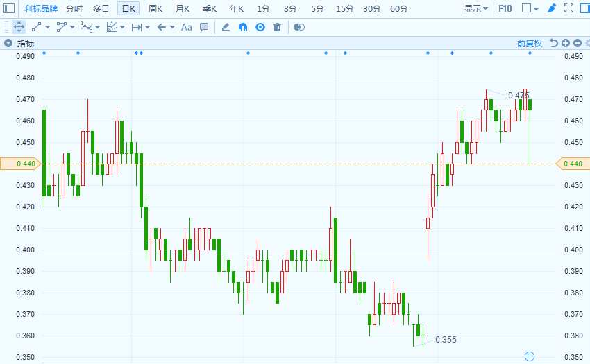This screenshot has width=590, height=364.
Task: Choose the 60分 interval
Action: [399, 8]
